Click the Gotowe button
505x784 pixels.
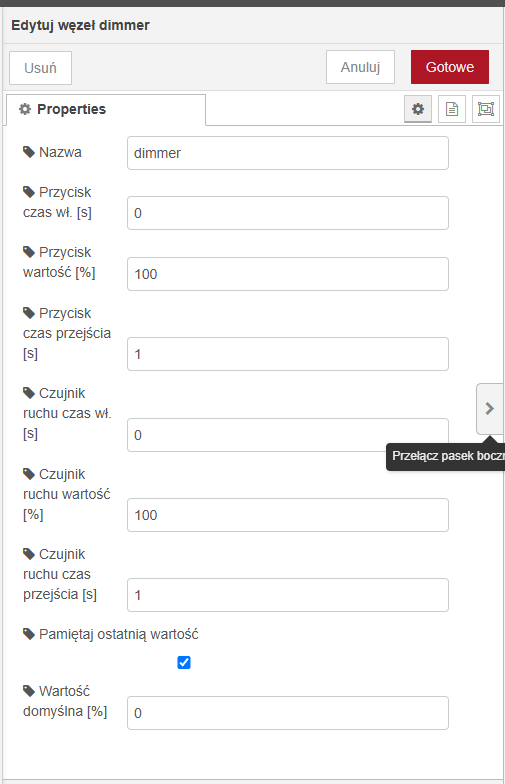450,67
